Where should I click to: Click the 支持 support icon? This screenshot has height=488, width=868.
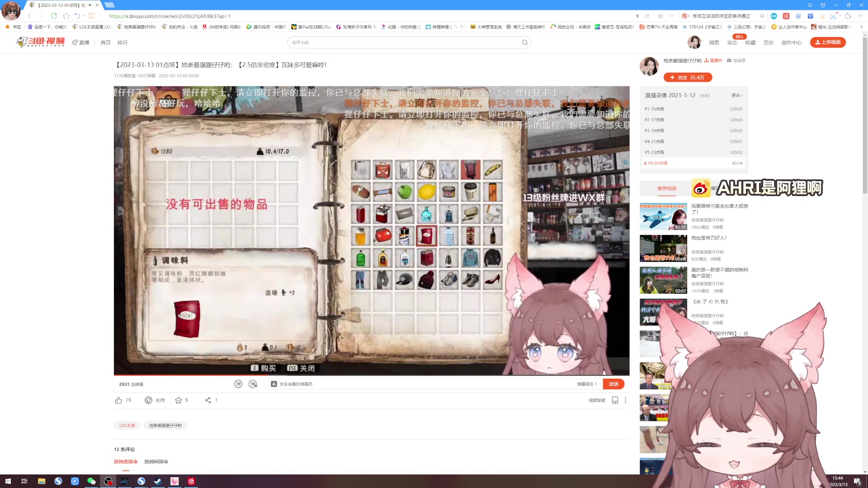149,400
